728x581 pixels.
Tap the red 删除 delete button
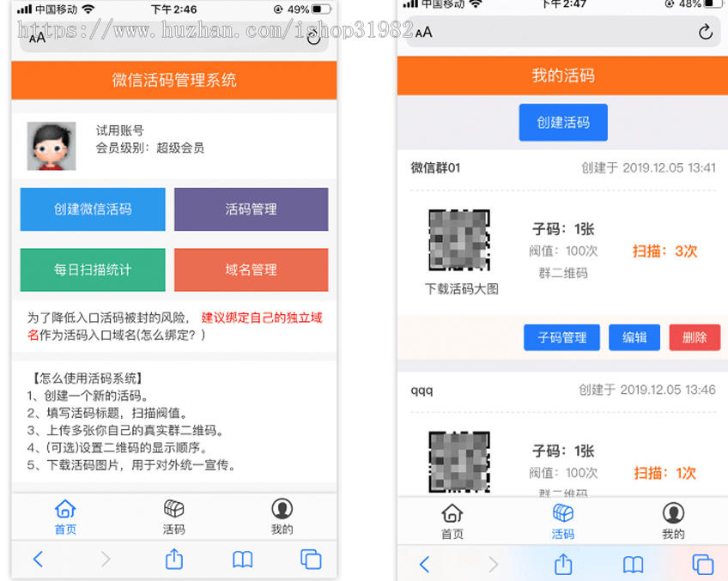coord(695,337)
